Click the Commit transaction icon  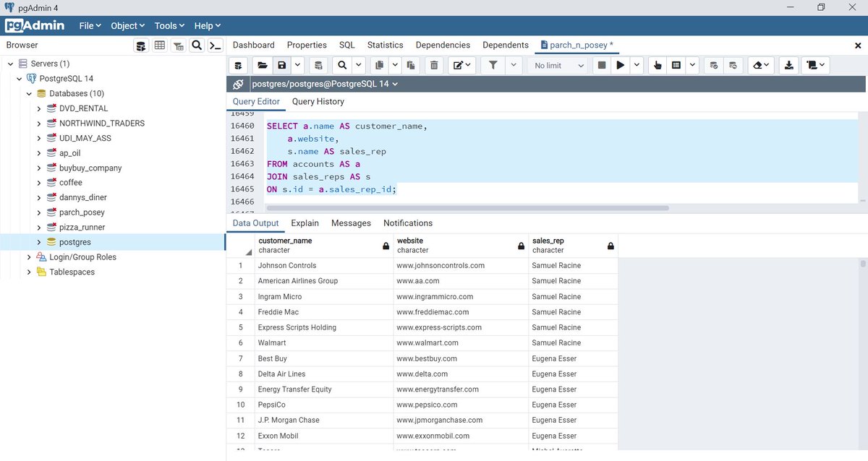(714, 65)
